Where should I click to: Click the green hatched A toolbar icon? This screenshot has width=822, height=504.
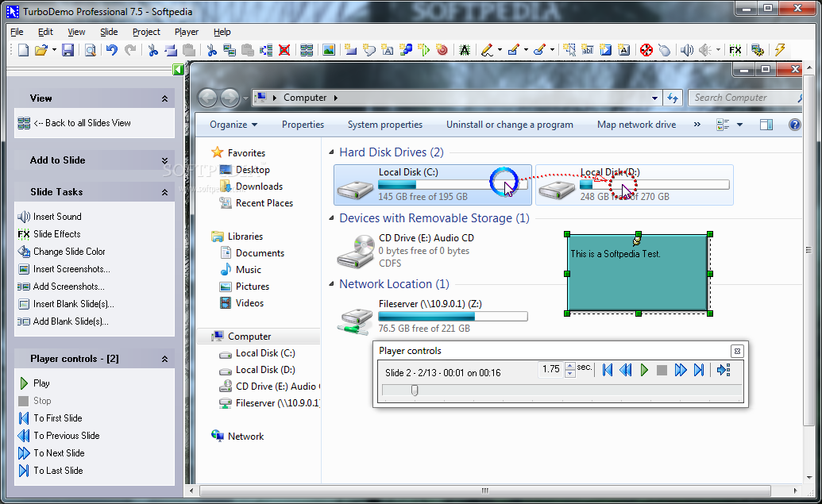(464, 50)
